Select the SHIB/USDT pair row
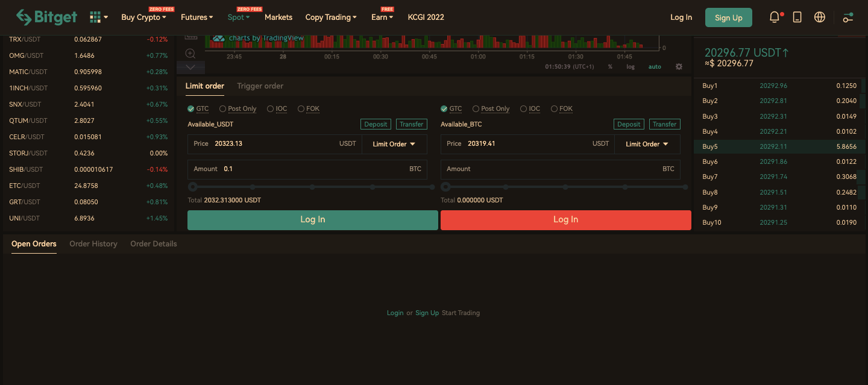The image size is (868, 385). (88, 169)
